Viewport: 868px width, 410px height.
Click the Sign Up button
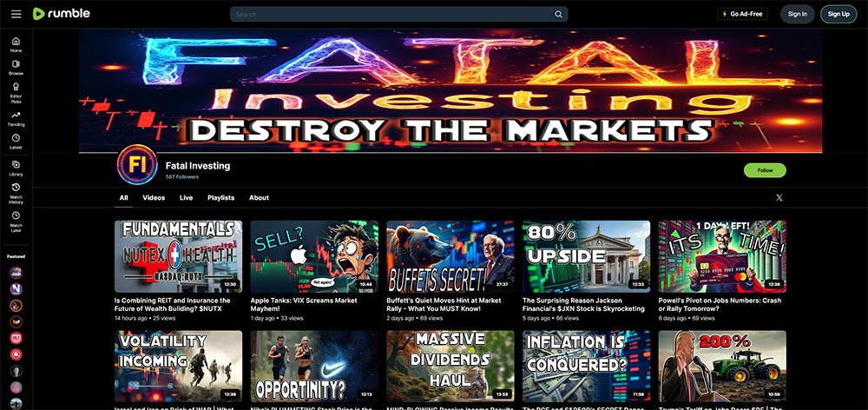tap(838, 14)
